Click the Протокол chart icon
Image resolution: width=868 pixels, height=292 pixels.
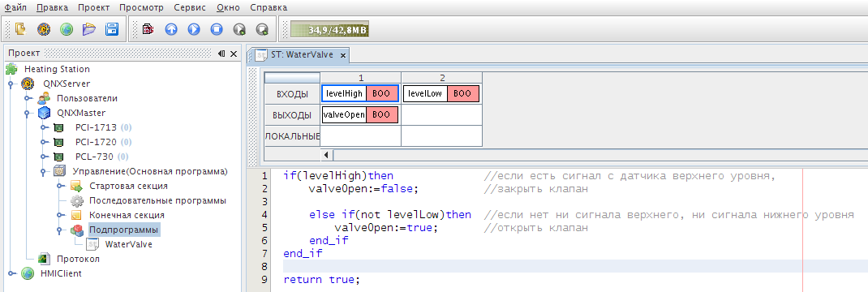click(x=44, y=259)
